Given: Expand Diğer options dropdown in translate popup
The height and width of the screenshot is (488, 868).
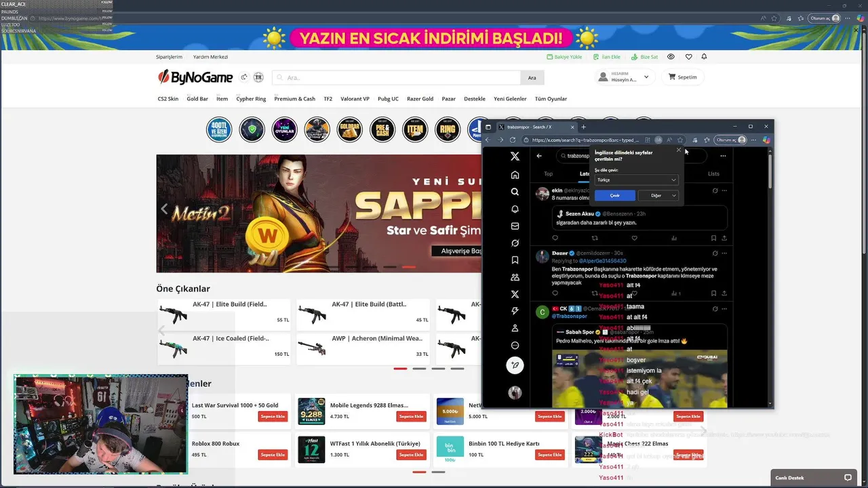Looking at the screenshot, I should tap(658, 195).
